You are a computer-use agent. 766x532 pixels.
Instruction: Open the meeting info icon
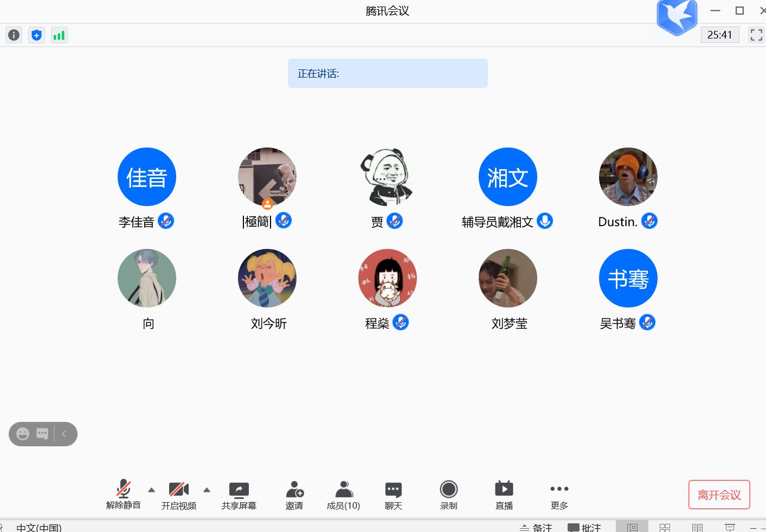pyautogui.click(x=14, y=35)
